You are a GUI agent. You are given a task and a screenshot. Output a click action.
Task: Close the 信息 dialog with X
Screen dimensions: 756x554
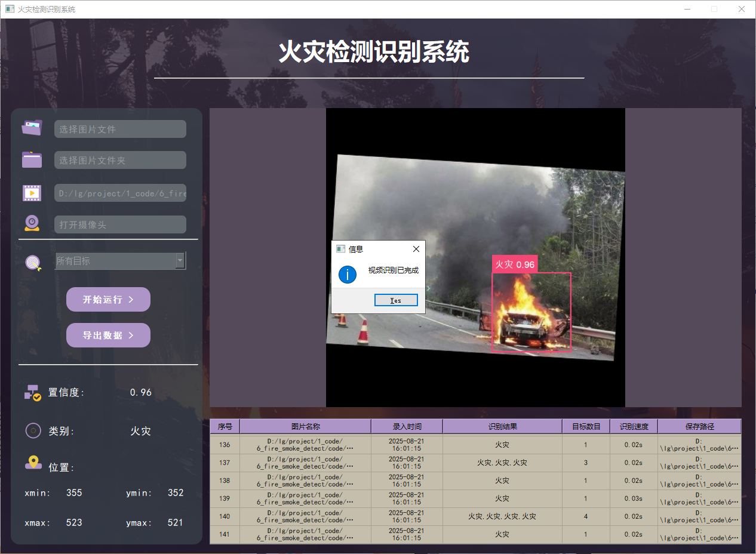point(416,249)
